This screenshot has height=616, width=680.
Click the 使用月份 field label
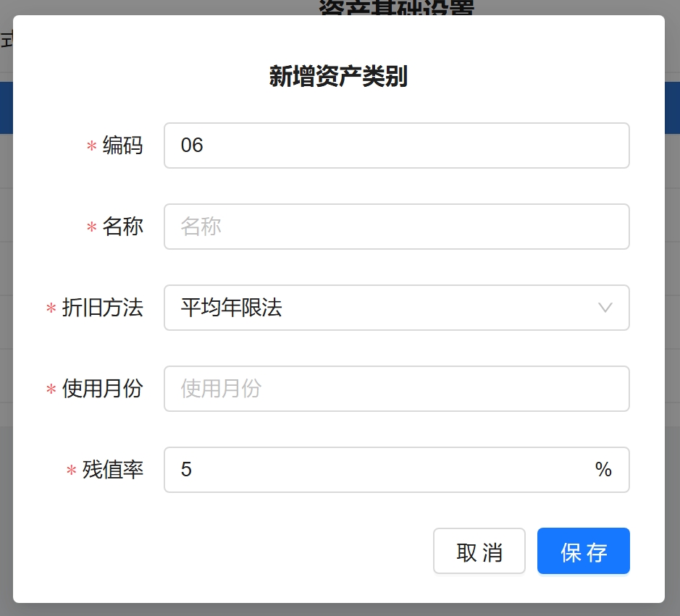(x=102, y=389)
